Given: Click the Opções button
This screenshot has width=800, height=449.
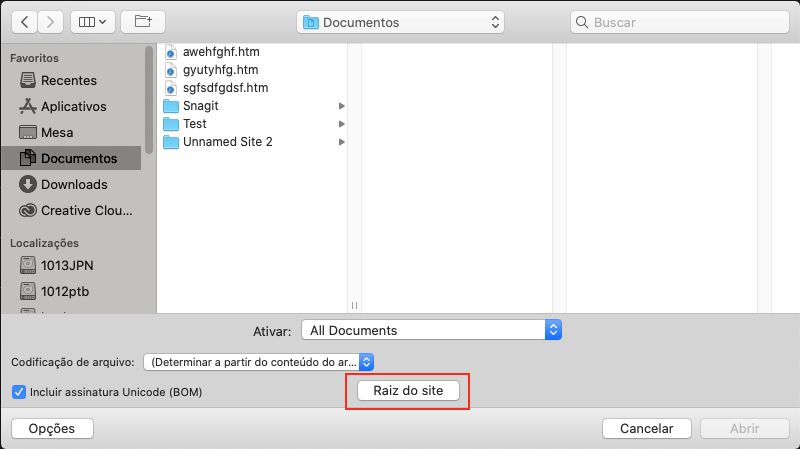Looking at the screenshot, I should click(x=52, y=429).
